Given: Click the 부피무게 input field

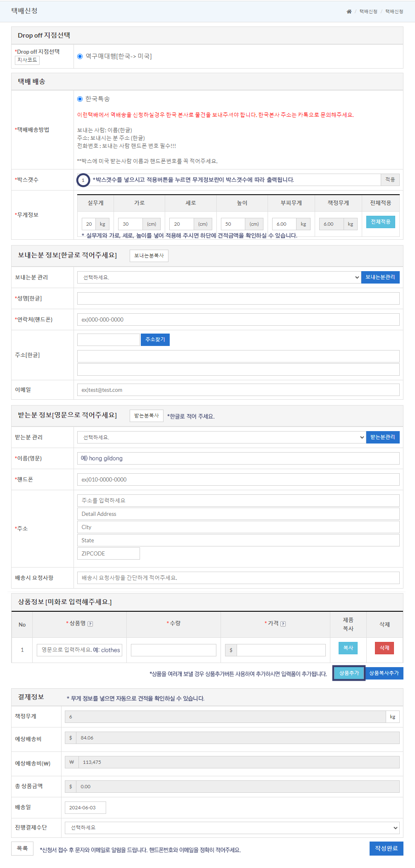Looking at the screenshot, I should 284,224.
